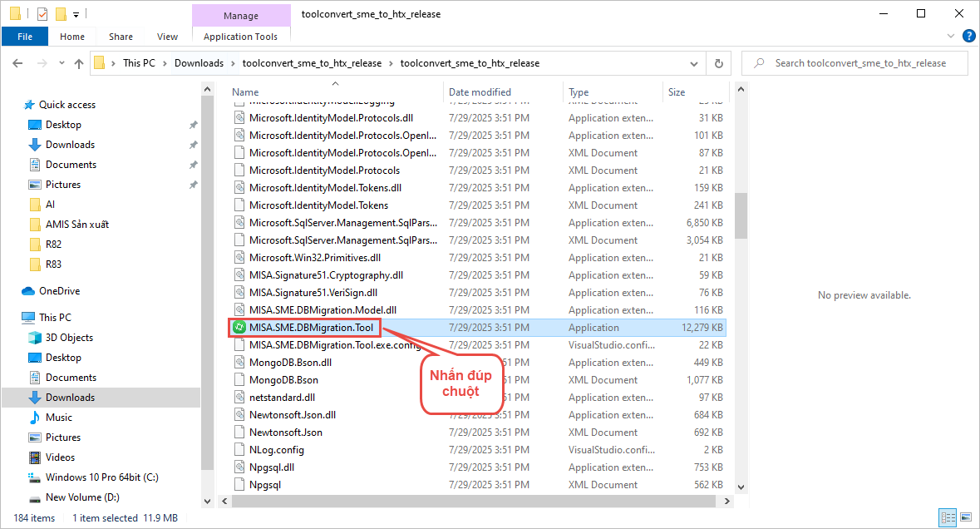This screenshot has width=980, height=529.
Task: Click the Downloads breadcrumb in address bar
Action: [199, 63]
